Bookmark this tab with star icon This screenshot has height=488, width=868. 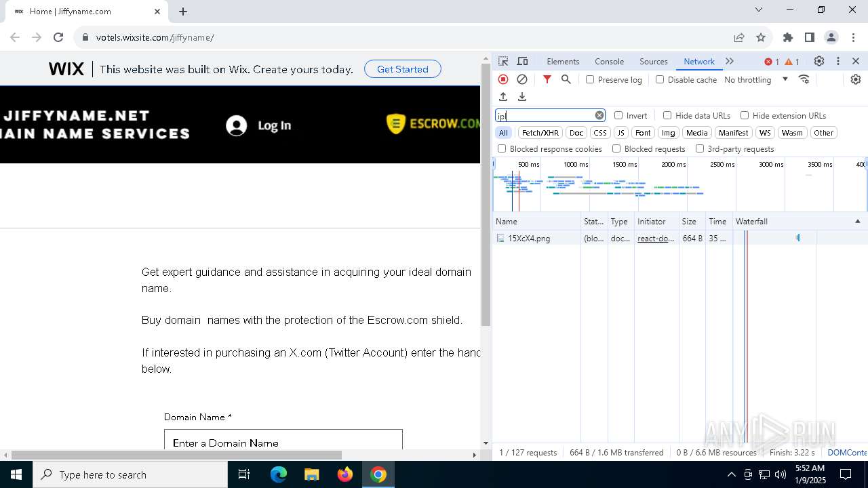coord(761,37)
